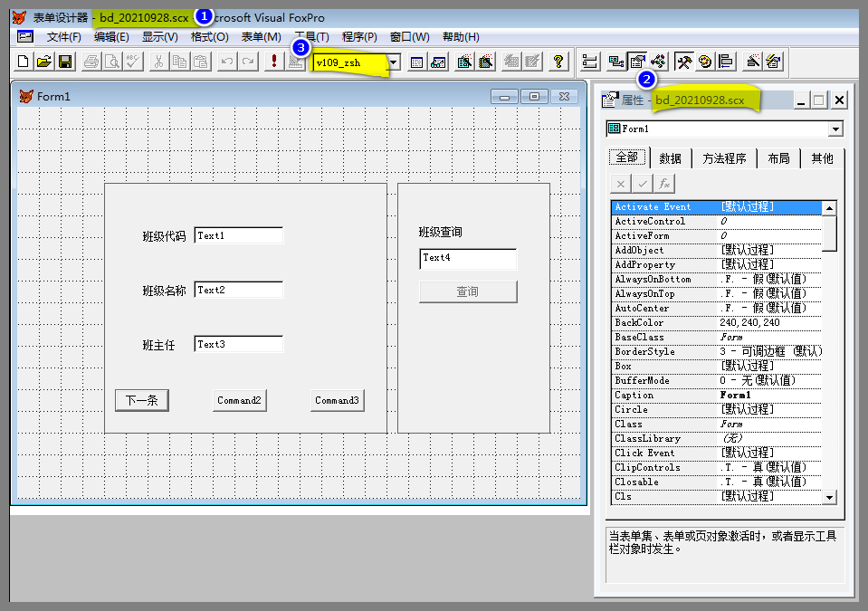Click the fx expression builder button
The image size is (868, 611).
664,184
